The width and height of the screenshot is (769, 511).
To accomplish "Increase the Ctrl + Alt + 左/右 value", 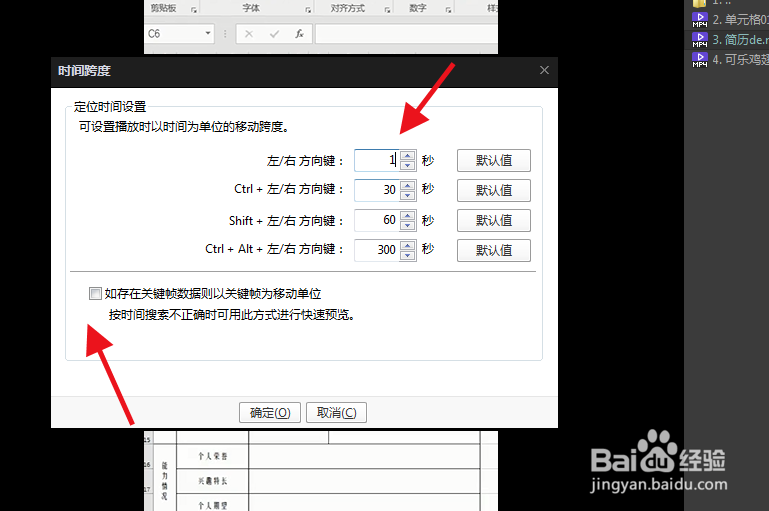I will pyautogui.click(x=408, y=246).
